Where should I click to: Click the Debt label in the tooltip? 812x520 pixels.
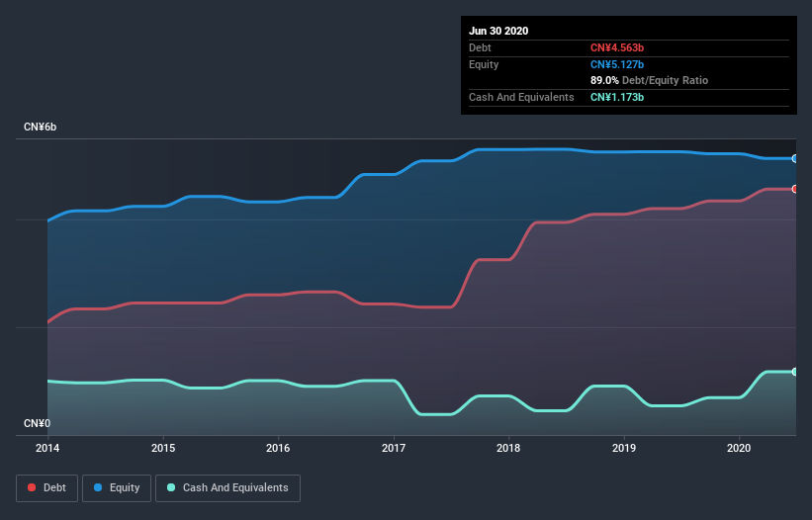[x=480, y=48]
